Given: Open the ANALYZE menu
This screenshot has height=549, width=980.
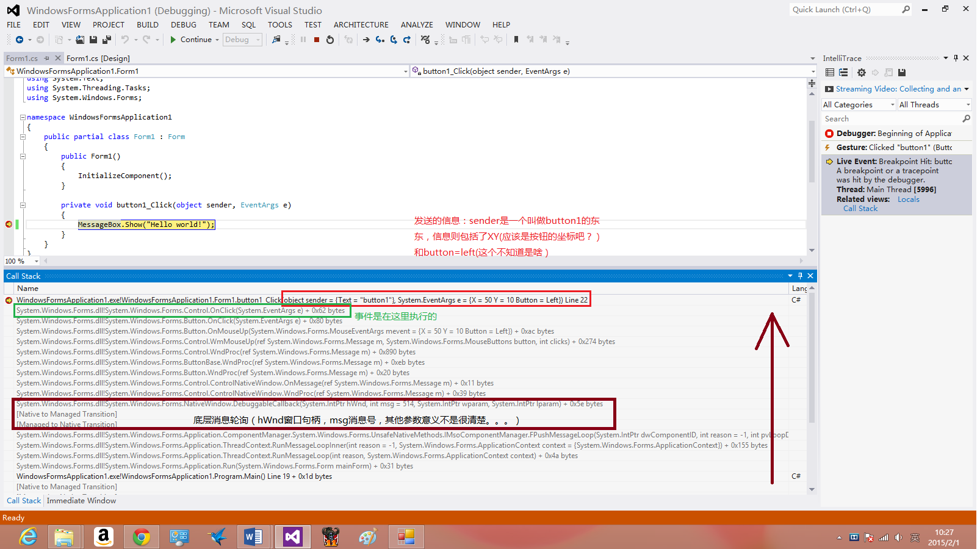Looking at the screenshot, I should pos(417,25).
